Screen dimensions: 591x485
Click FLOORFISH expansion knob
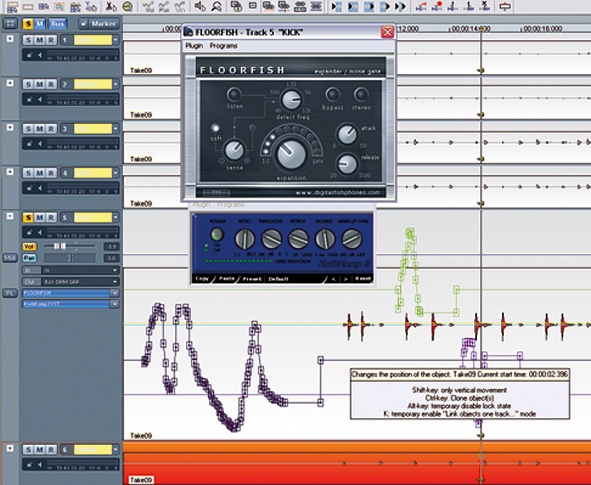click(291, 154)
